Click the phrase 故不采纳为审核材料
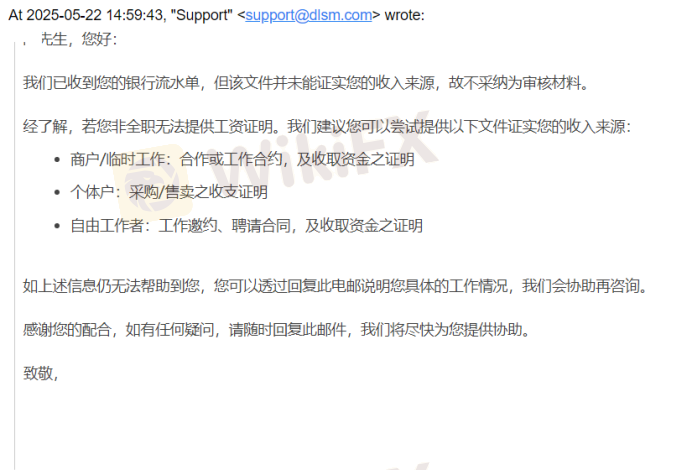The width and height of the screenshot is (692, 470). click(519, 83)
